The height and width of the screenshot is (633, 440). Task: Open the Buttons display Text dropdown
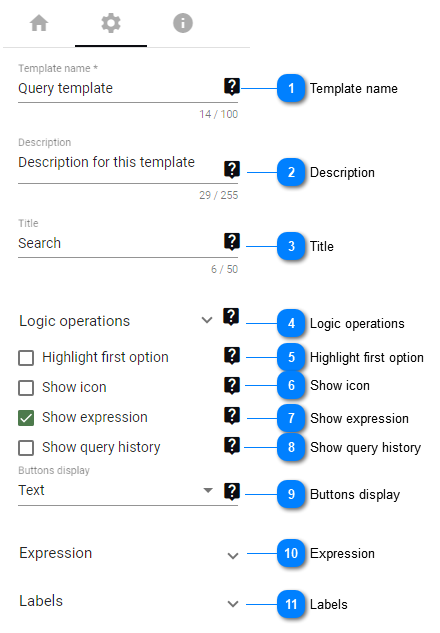pos(116,490)
